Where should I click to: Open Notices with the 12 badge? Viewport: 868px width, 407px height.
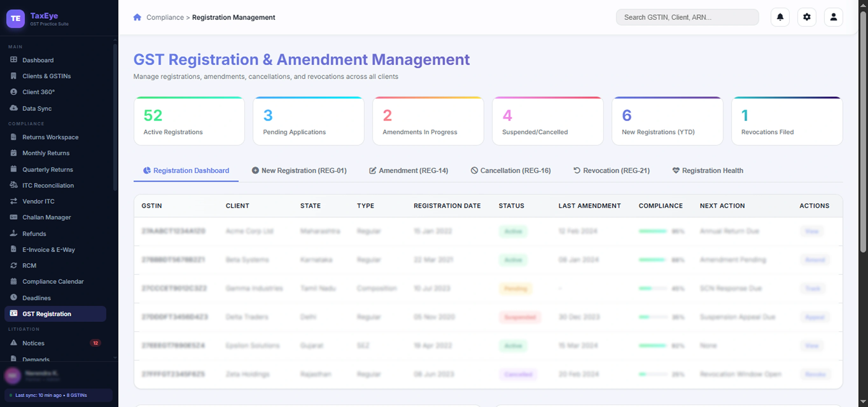[x=33, y=343]
